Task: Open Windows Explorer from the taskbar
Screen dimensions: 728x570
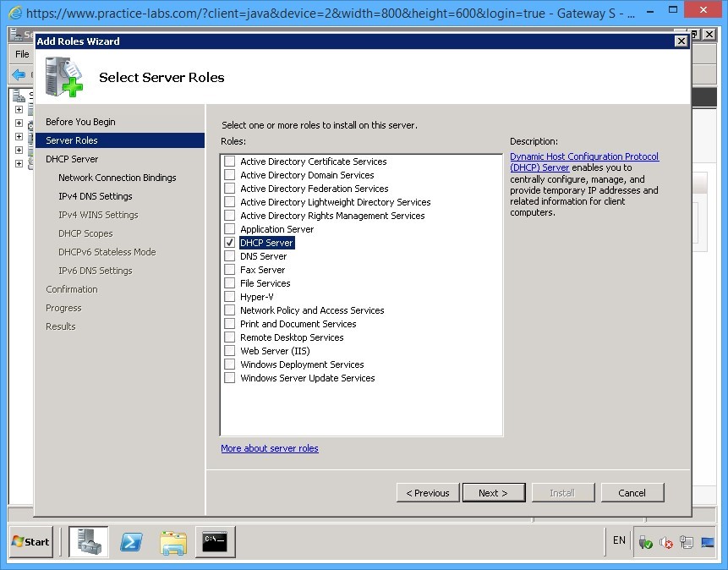Action: [173, 541]
